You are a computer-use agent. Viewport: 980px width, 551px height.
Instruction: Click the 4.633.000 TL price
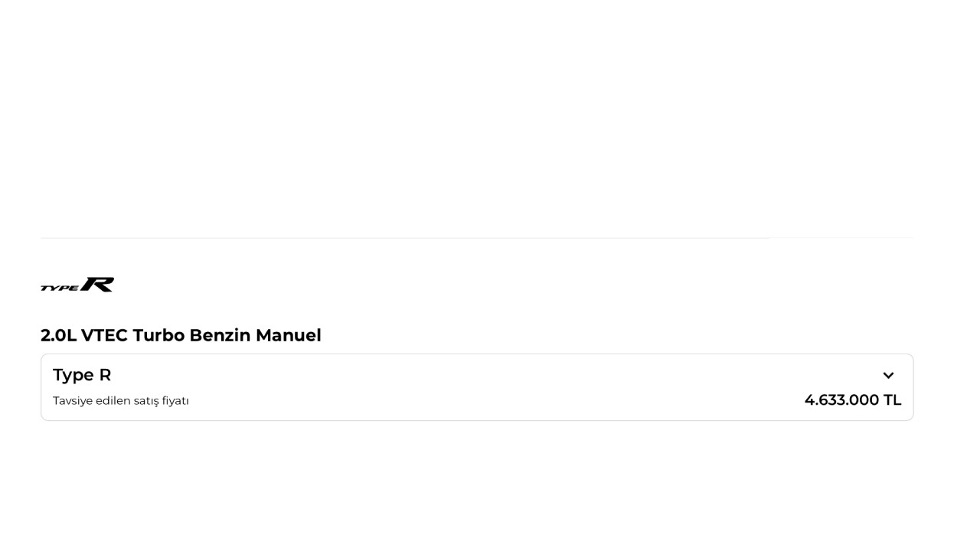pyautogui.click(x=852, y=400)
